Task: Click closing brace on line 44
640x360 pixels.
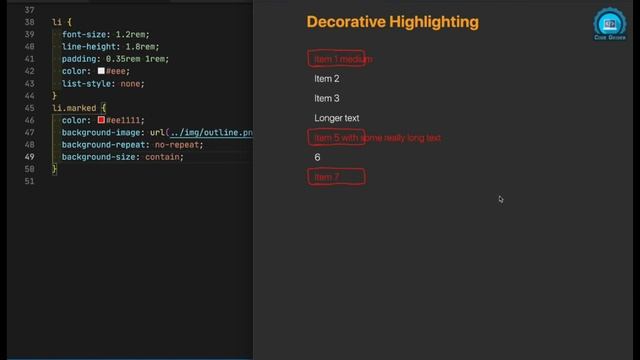Action: 54,96
